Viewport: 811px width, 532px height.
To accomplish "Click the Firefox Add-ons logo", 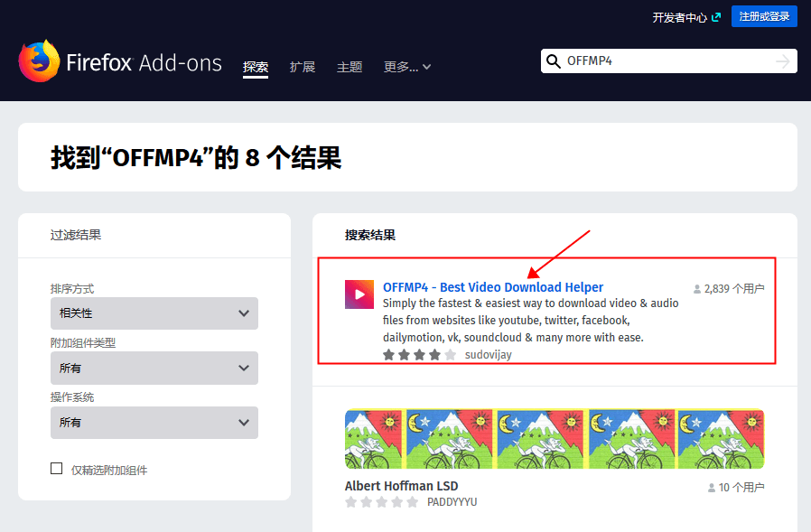I will [120, 61].
